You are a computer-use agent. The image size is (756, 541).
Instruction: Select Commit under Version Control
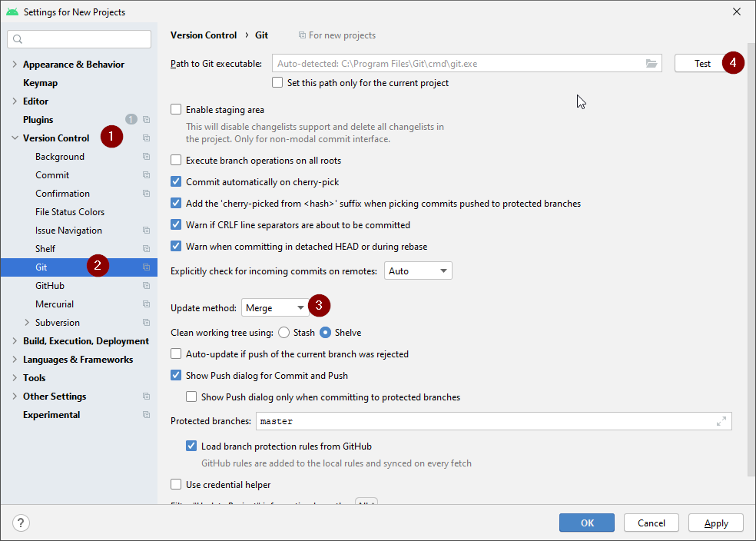[52, 175]
